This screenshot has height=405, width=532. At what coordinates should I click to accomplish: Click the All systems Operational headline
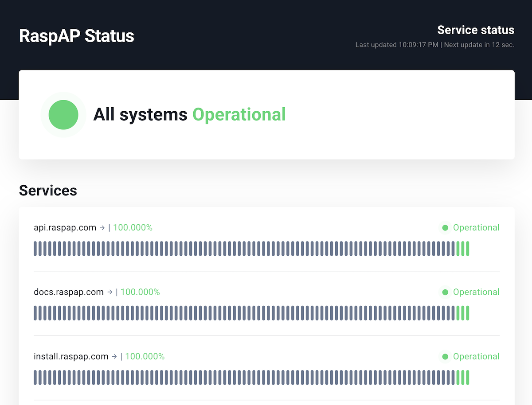point(189,115)
